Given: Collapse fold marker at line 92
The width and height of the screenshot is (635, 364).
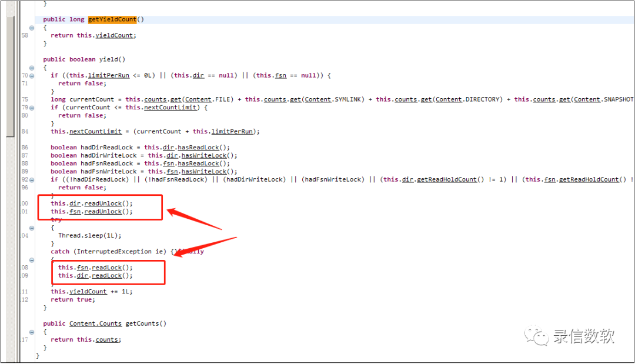Looking at the screenshot, I should click(32, 180).
